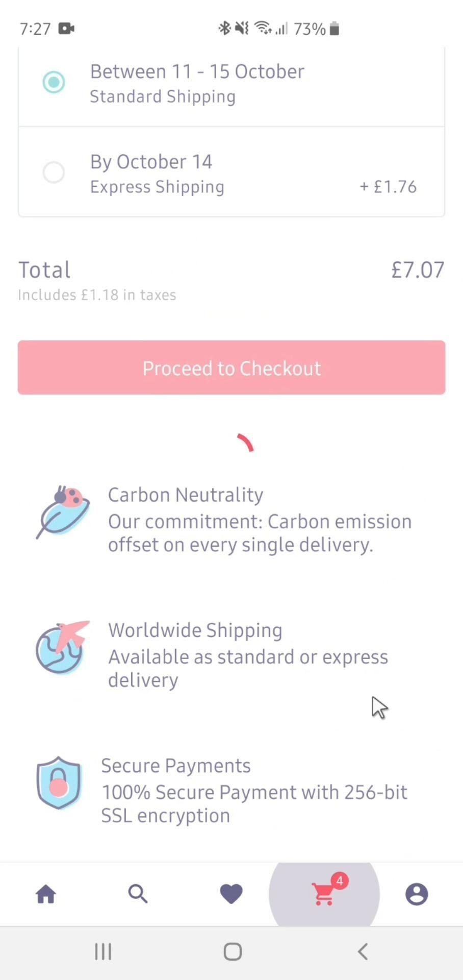
Task: Tap the cart badge showing 4
Action: (x=340, y=881)
